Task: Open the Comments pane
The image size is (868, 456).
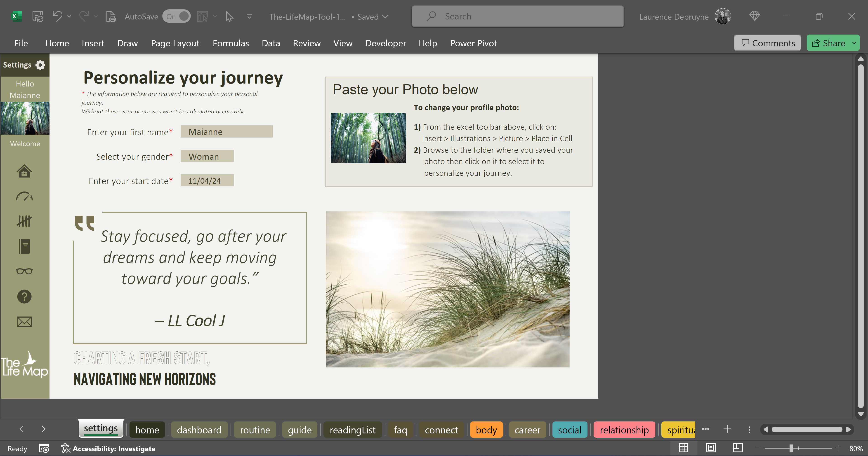Action: click(768, 43)
